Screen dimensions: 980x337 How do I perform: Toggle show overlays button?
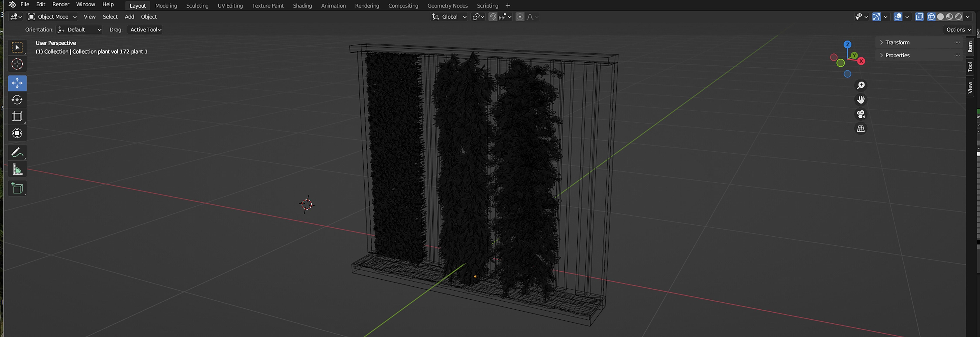coord(898,17)
